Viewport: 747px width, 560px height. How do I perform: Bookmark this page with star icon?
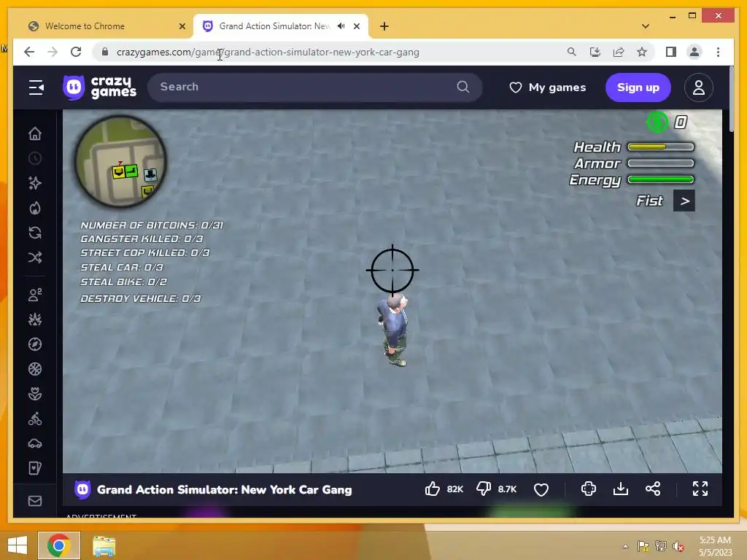tap(642, 52)
